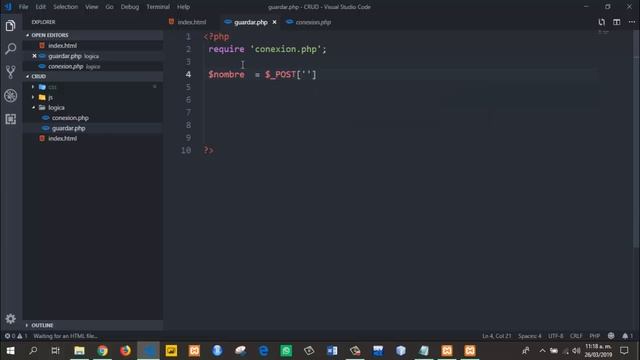The height and width of the screenshot is (360, 640).
Task: Open File Explorer from the taskbar
Action: click(x=79, y=351)
